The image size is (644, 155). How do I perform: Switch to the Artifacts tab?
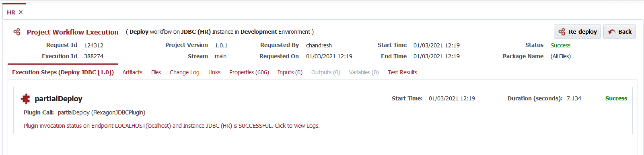132,72
